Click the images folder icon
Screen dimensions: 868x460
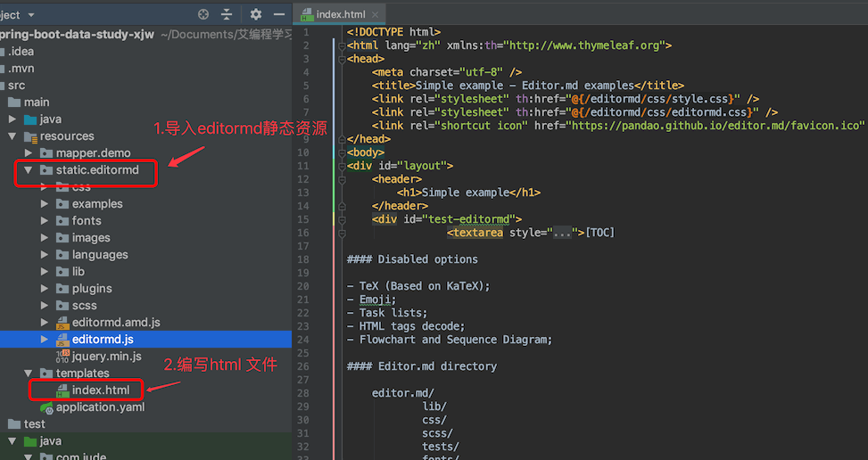pyautogui.click(x=62, y=238)
